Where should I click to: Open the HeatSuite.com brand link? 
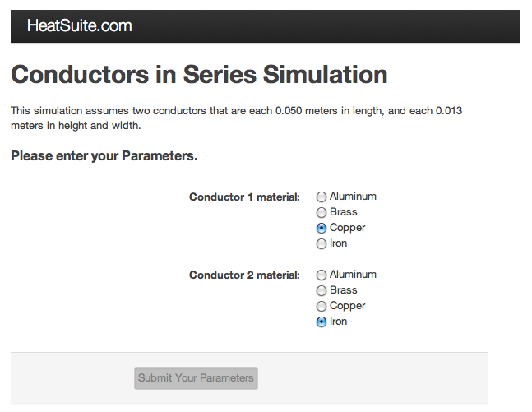pos(79,26)
